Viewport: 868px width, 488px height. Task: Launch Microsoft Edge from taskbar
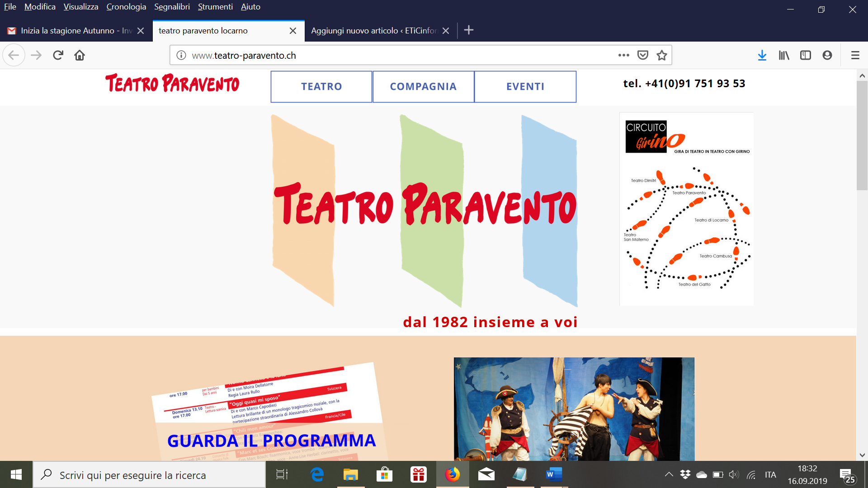tap(317, 474)
